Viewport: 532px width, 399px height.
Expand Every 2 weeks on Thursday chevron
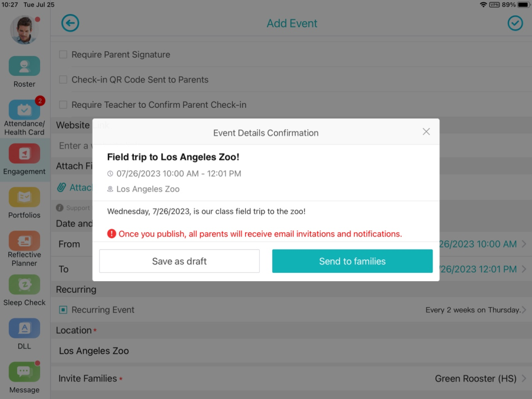coord(524,310)
